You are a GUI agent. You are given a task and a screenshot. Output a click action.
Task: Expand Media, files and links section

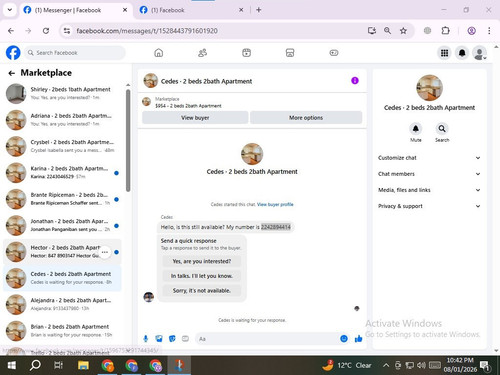tap(429, 190)
